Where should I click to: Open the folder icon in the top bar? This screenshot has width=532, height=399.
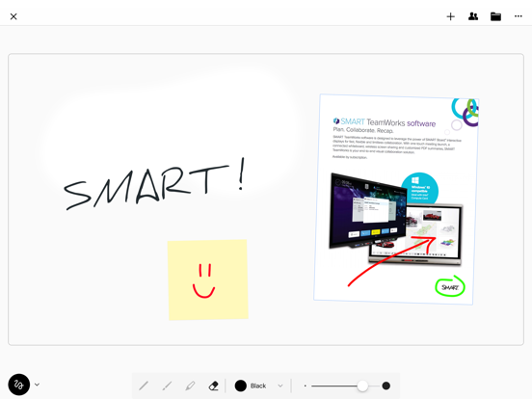[495, 16]
